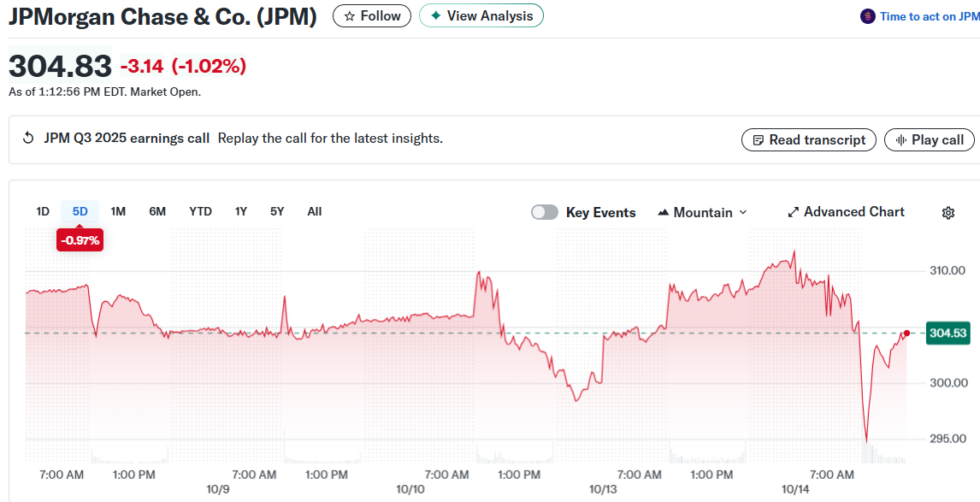Click the red endpoint marker on chart line
The height and width of the screenshot is (502, 980).
(906, 332)
